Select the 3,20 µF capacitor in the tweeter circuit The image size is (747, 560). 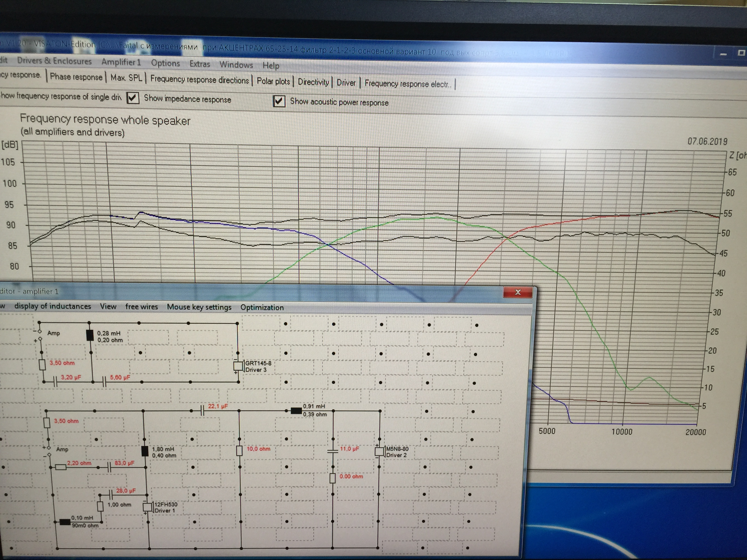(x=56, y=382)
